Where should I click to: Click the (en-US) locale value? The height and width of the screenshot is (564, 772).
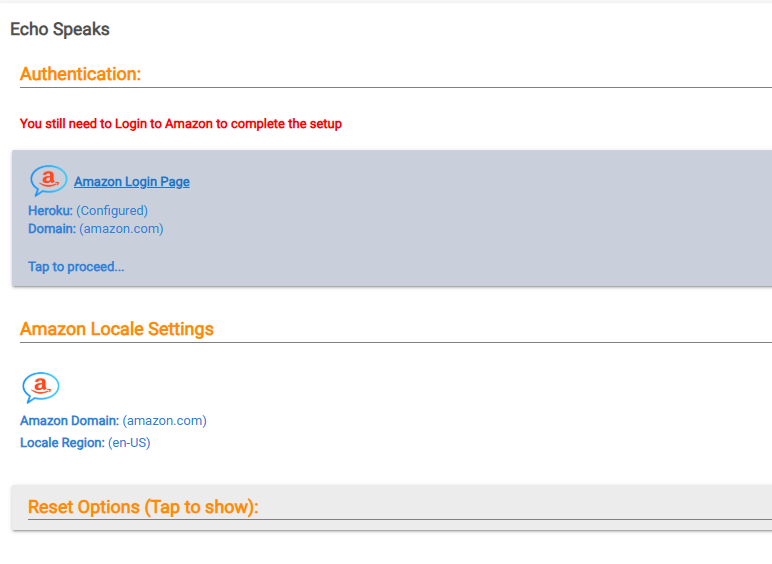[x=129, y=442]
